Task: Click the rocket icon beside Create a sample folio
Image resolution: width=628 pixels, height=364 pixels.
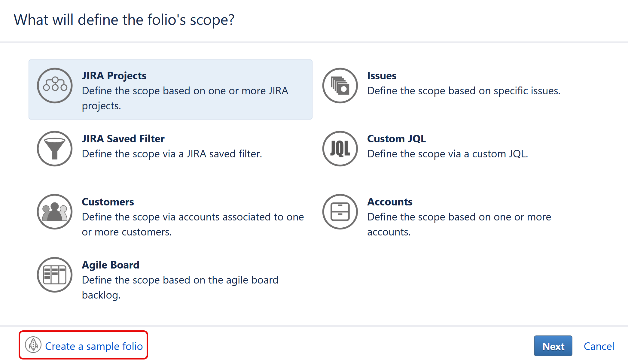Action: pyautogui.click(x=33, y=345)
